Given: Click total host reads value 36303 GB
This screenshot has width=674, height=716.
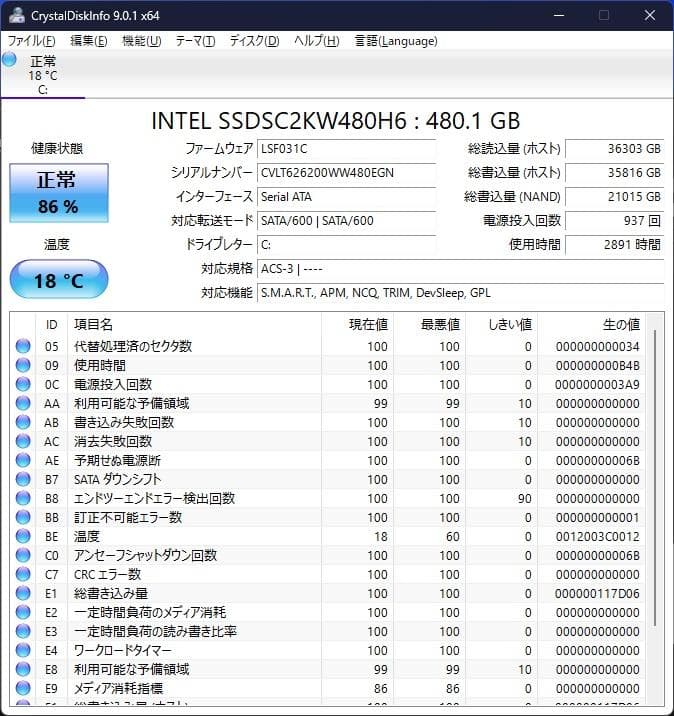Looking at the screenshot, I should click(615, 149).
